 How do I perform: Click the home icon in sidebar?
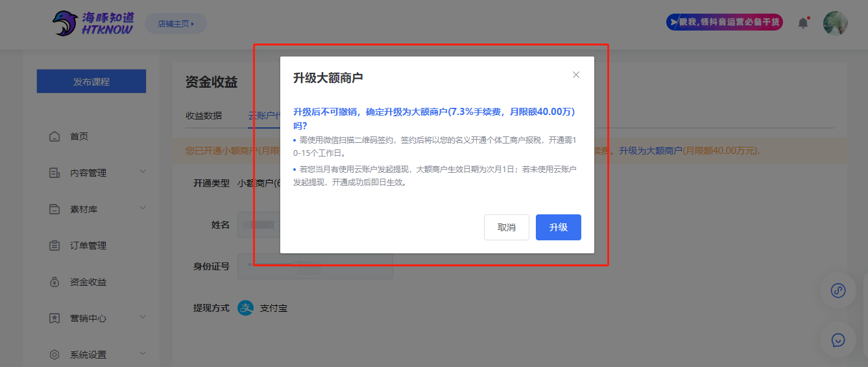pyautogui.click(x=55, y=136)
